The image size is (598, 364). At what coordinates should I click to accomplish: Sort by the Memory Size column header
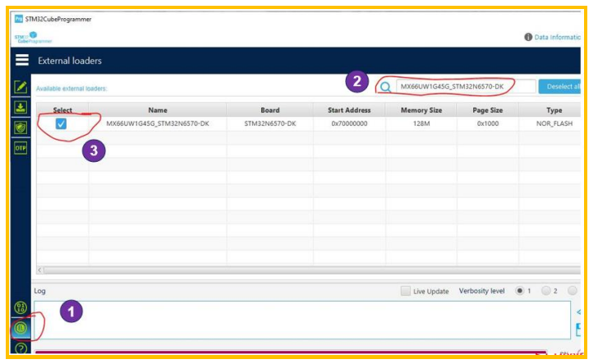[421, 110]
